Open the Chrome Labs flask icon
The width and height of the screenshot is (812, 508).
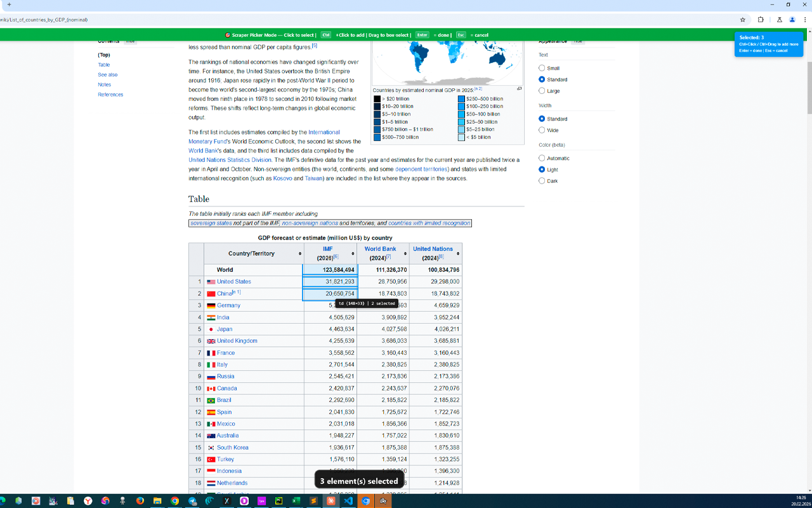[780, 20]
